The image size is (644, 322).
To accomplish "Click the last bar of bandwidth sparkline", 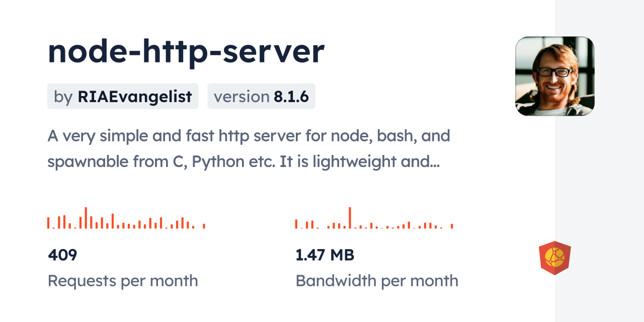I will point(452,226).
